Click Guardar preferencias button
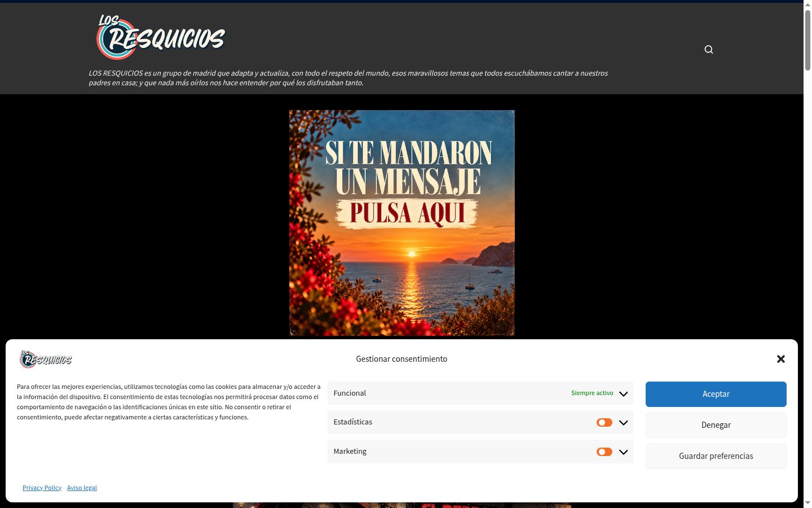Viewport: 812px width, 508px height. click(716, 456)
